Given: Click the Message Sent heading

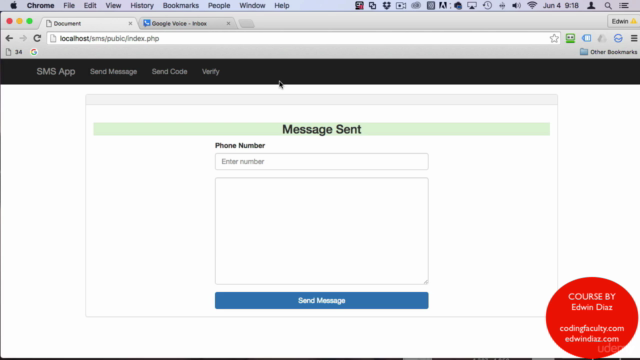Looking at the screenshot, I should pos(322,129).
